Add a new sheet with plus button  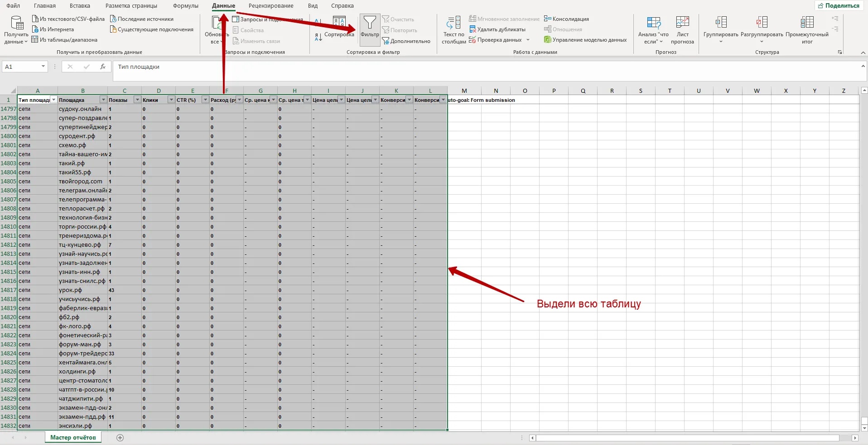120,438
